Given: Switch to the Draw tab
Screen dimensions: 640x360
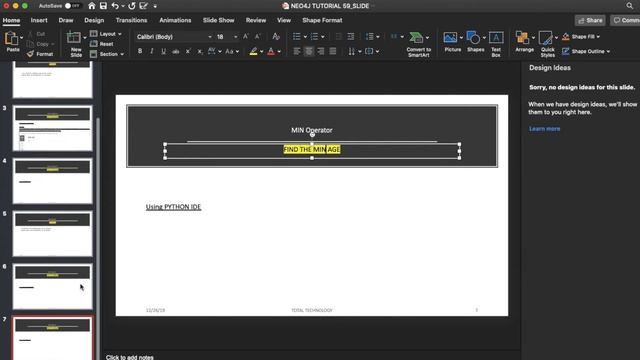Looking at the screenshot, I should coord(66,20).
